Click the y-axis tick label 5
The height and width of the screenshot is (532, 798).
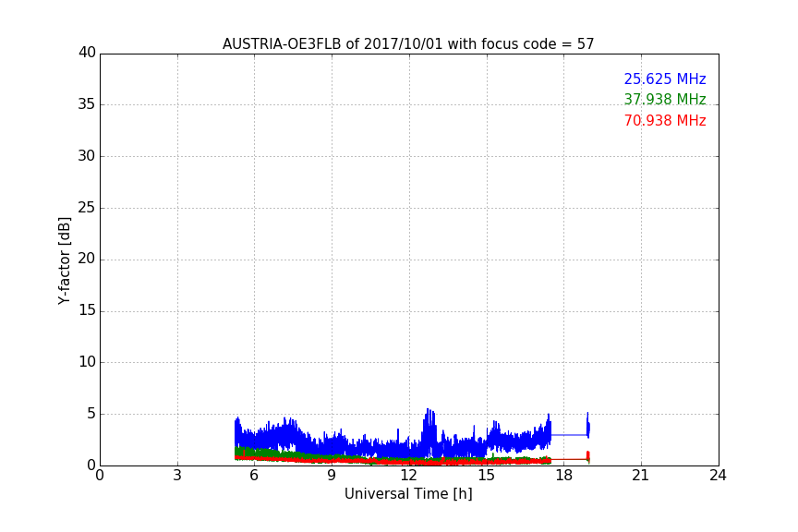[x=91, y=414]
